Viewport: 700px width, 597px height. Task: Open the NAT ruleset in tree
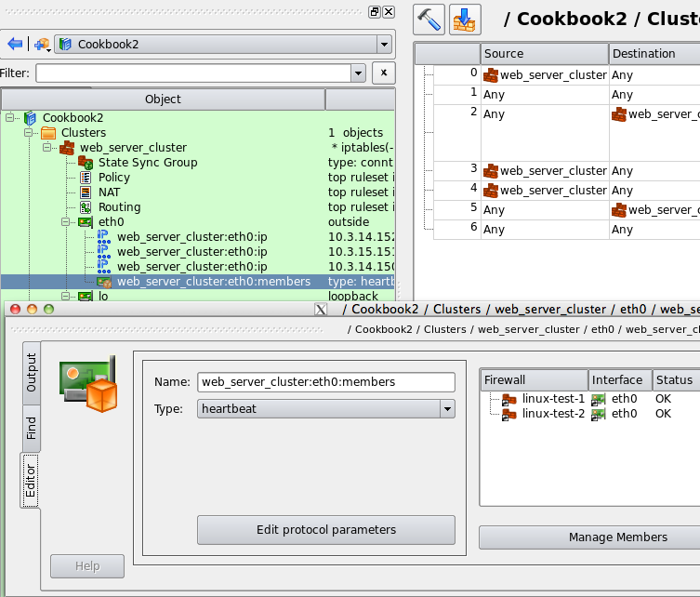(110, 192)
